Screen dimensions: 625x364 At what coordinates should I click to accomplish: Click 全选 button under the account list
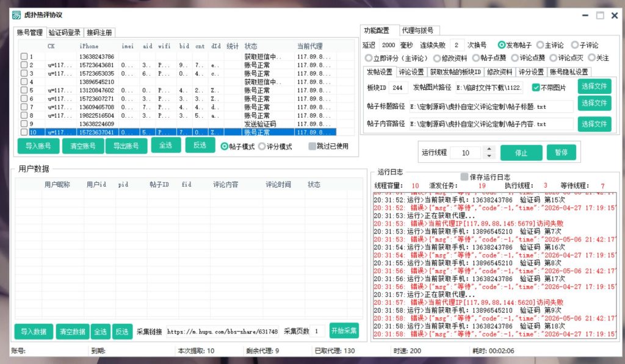(x=166, y=145)
